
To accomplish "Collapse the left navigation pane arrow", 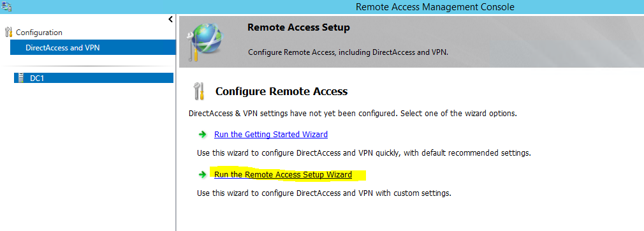I will tap(170, 19).
